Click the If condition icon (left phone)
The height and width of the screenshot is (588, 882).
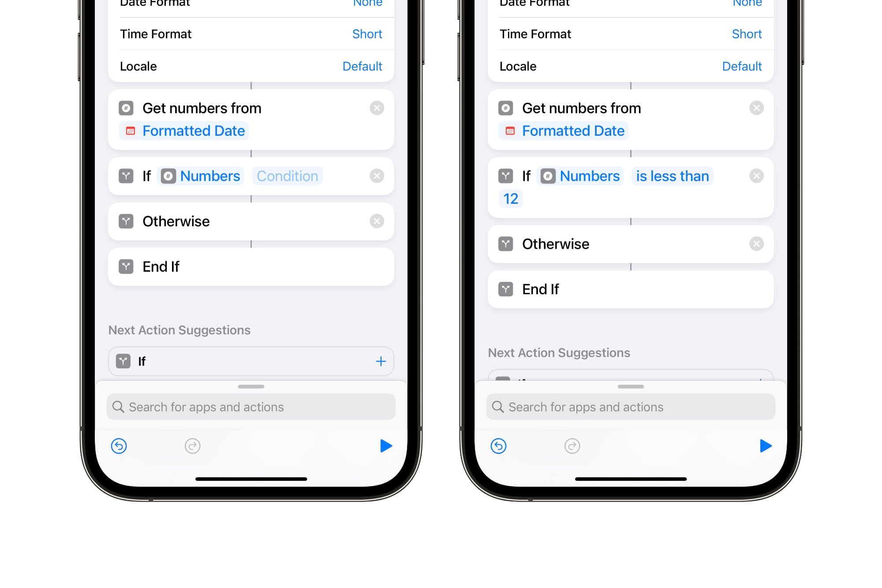click(125, 175)
